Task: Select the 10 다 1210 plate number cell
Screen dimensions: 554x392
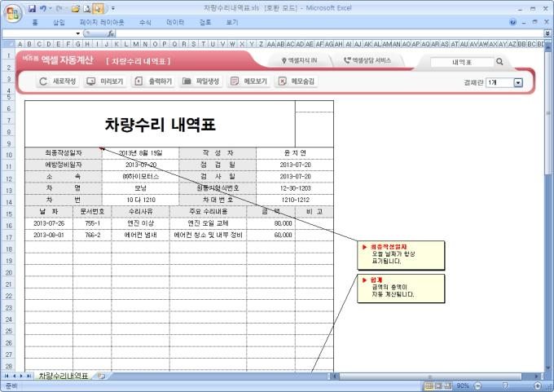Action: pos(141,200)
